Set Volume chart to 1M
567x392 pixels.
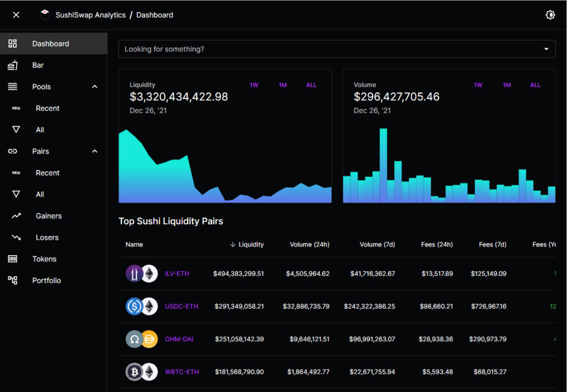[x=507, y=85]
